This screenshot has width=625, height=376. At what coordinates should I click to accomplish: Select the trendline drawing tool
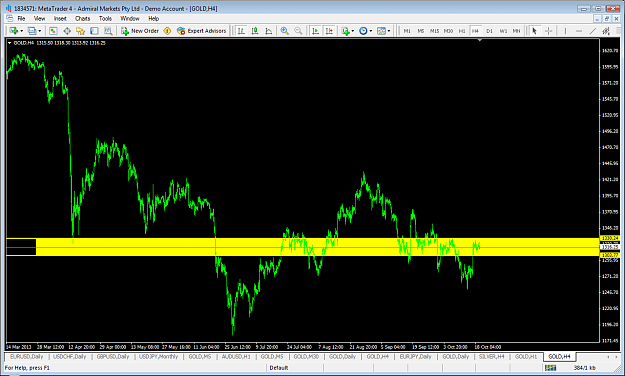(x=593, y=31)
